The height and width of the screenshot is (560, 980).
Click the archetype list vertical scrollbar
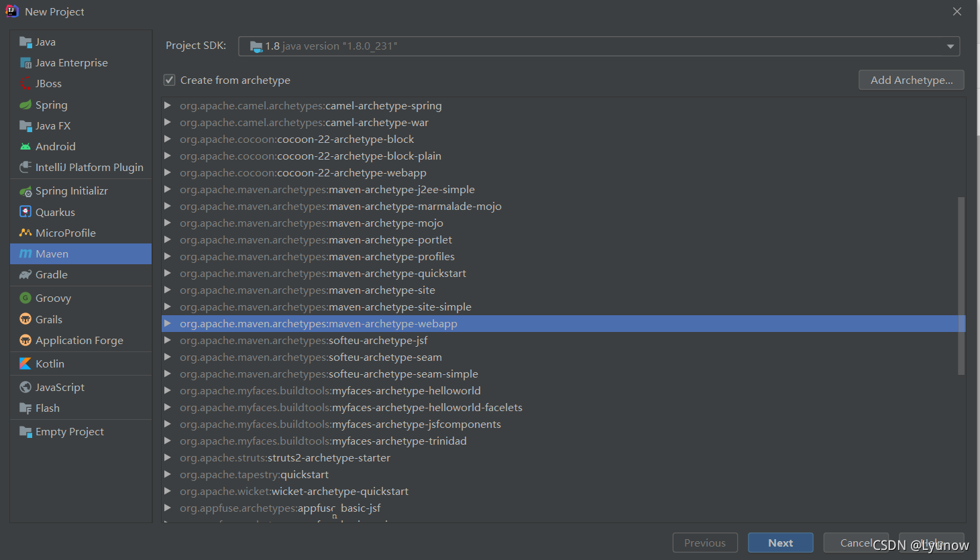tap(961, 286)
